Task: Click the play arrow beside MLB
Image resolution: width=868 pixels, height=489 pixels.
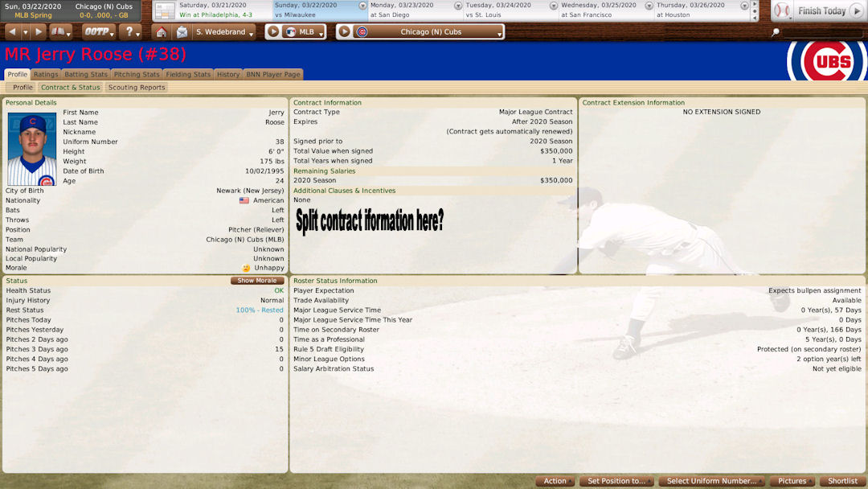Action: point(273,32)
